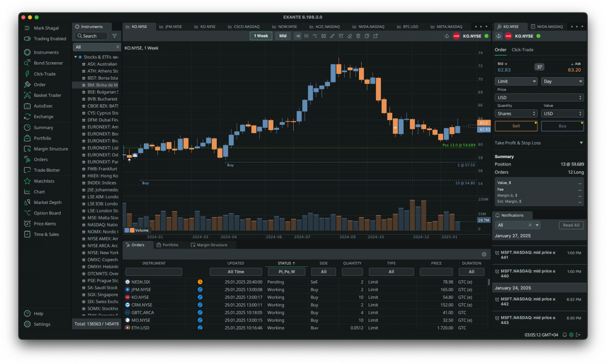Image resolution: width=606 pixels, height=364 pixels.
Task: Add a price alert from chart toolbar
Action: (x=341, y=36)
